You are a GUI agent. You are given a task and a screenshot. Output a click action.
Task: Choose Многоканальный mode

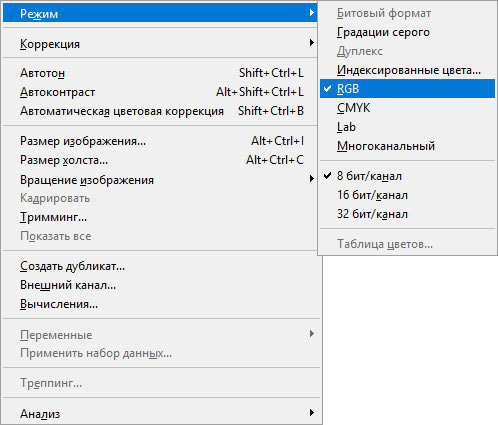pos(407,146)
